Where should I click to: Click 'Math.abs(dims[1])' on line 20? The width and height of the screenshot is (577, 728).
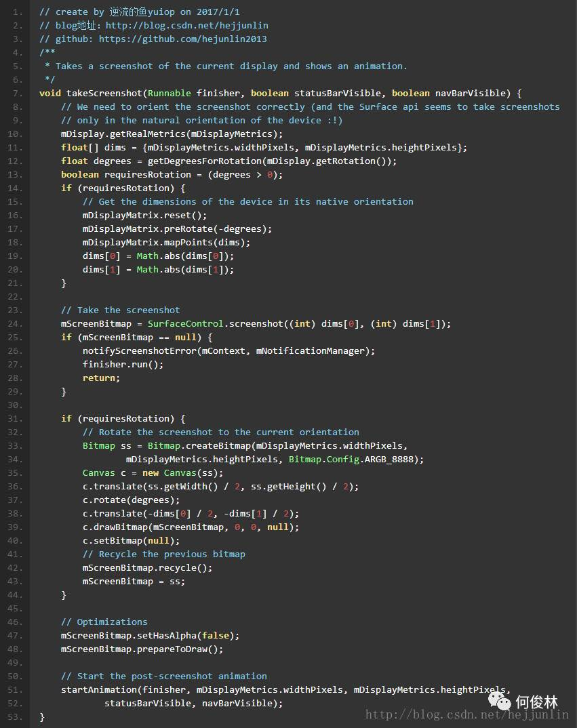(x=182, y=270)
